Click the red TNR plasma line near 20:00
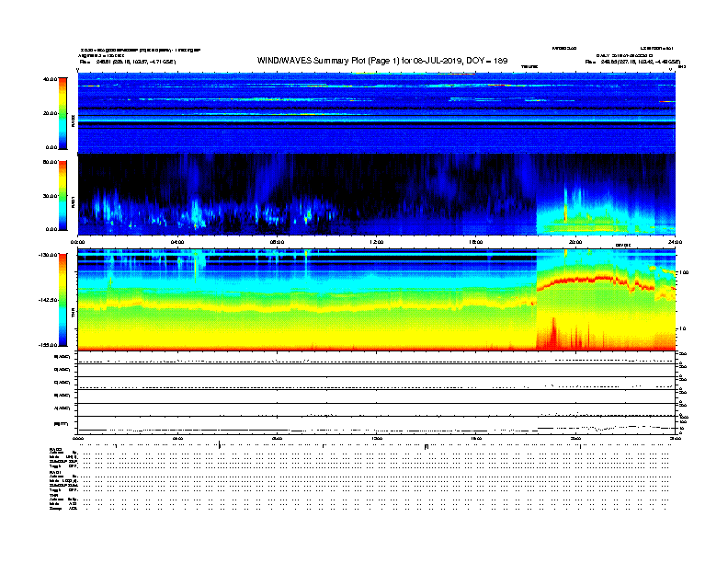This screenshot has height=563, width=728. tap(575, 280)
